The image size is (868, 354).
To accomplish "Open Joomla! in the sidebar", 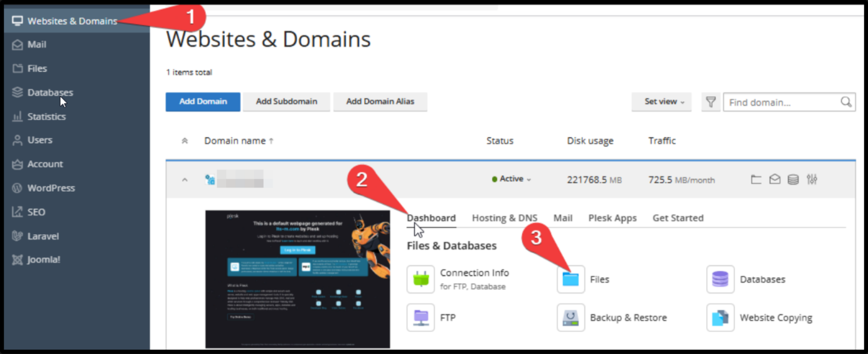I will (43, 259).
